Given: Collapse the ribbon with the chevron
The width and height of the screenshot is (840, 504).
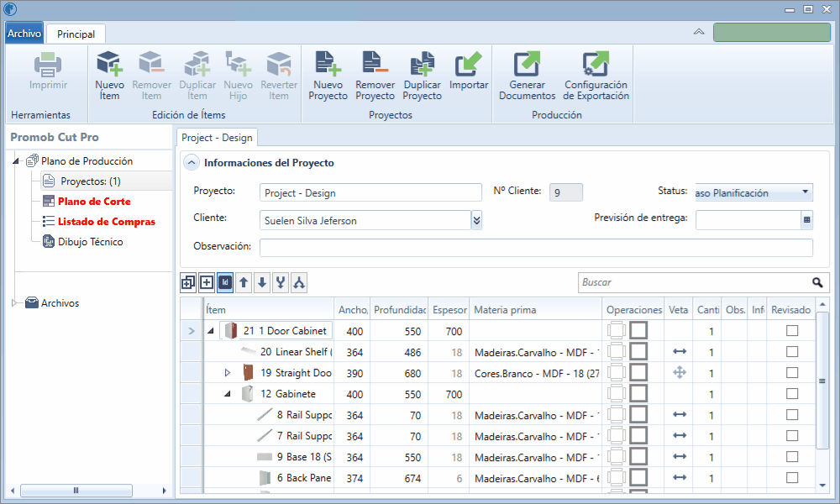Looking at the screenshot, I should 699,32.
